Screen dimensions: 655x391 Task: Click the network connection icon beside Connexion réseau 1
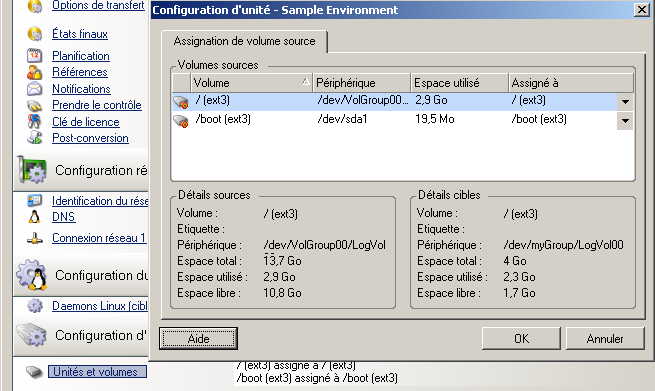(35, 238)
